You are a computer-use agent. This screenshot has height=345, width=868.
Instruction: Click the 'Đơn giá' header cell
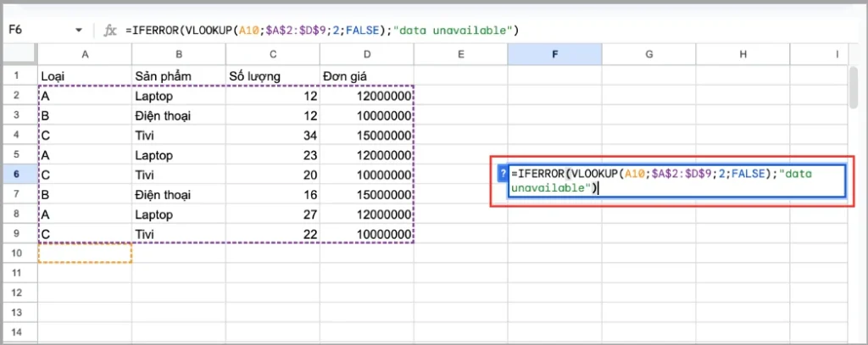[367, 75]
